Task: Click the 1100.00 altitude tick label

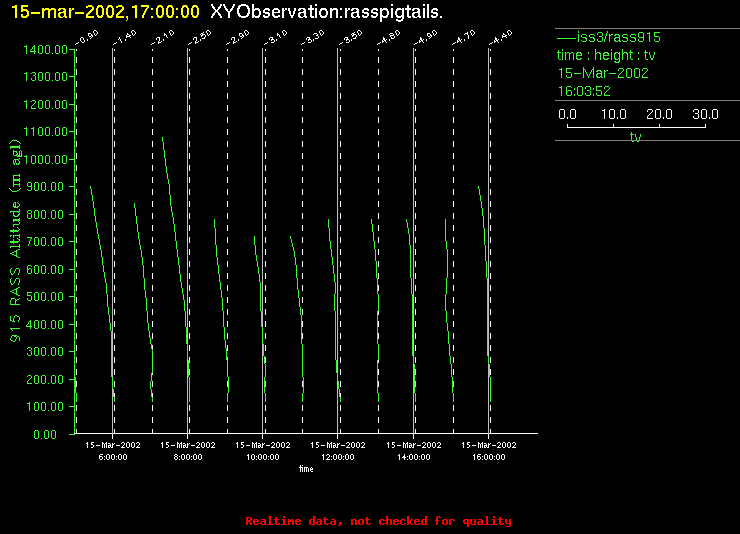Action: coord(45,132)
